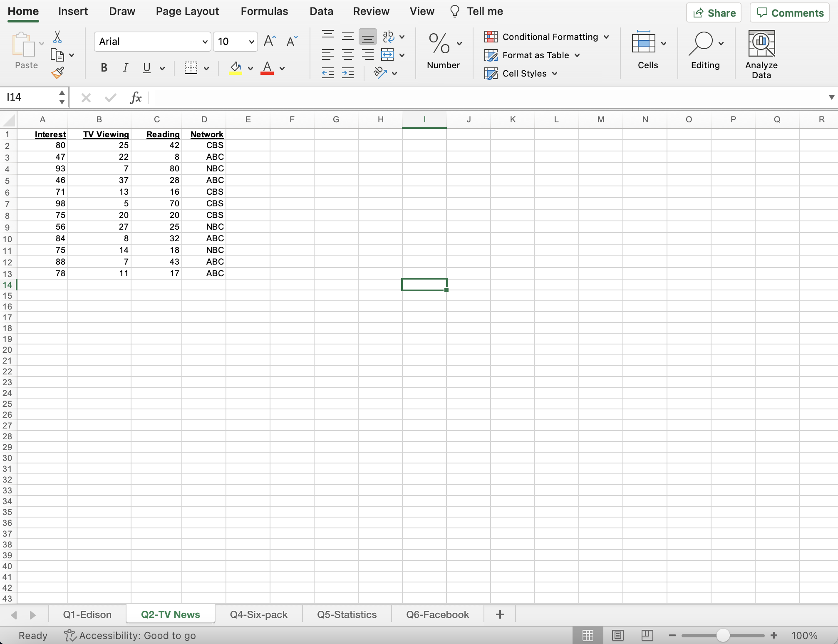The height and width of the screenshot is (644, 838).
Task: Expand the formula bar arrow
Action: coord(831,97)
